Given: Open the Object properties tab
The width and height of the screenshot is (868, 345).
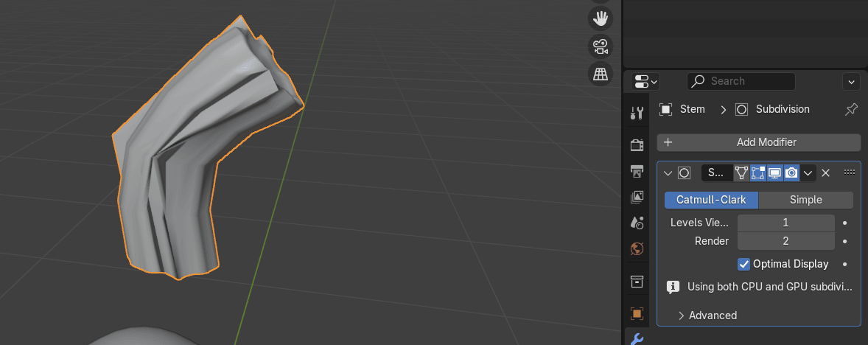Looking at the screenshot, I should click(637, 313).
